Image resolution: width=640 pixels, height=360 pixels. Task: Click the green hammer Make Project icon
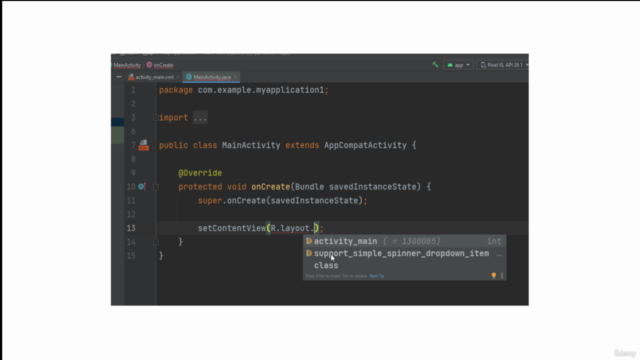(435, 65)
